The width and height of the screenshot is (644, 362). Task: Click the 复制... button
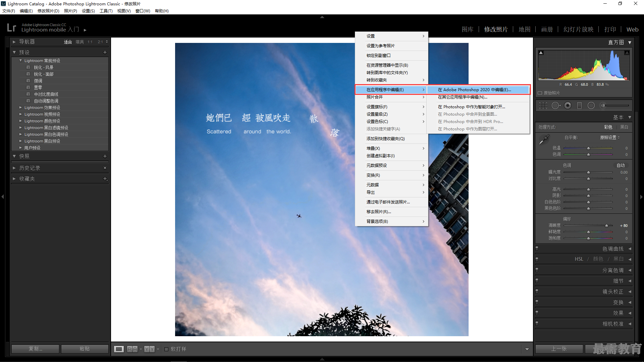[x=35, y=349]
